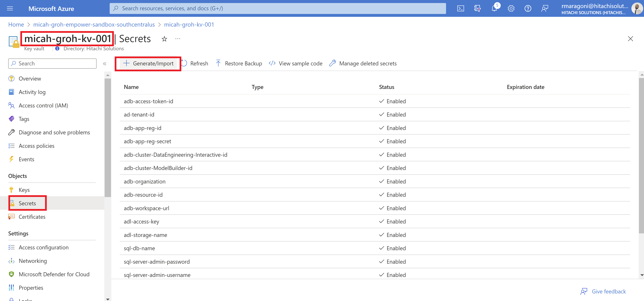Open portal settings gear
This screenshot has width=644, height=301.
tap(511, 9)
